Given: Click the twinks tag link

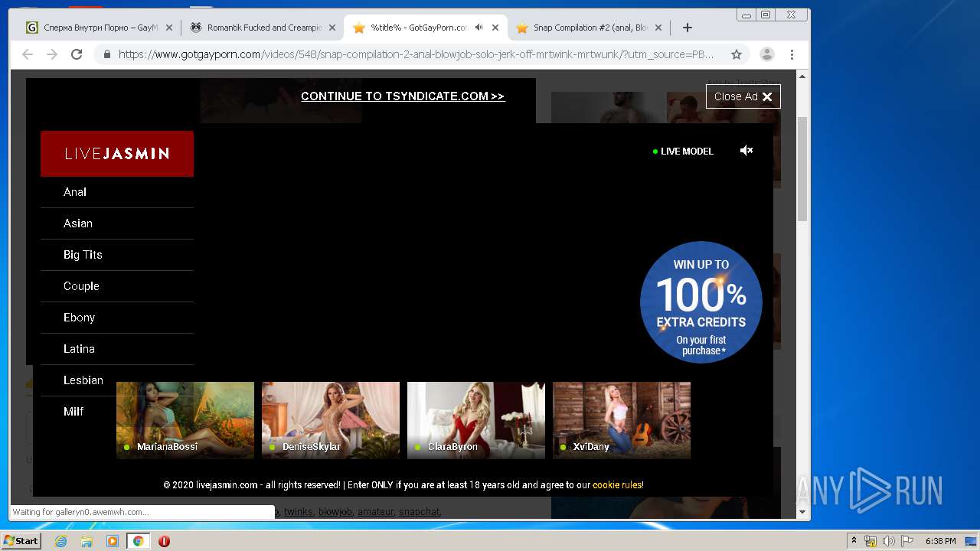Looking at the screenshot, I should tap(299, 512).
